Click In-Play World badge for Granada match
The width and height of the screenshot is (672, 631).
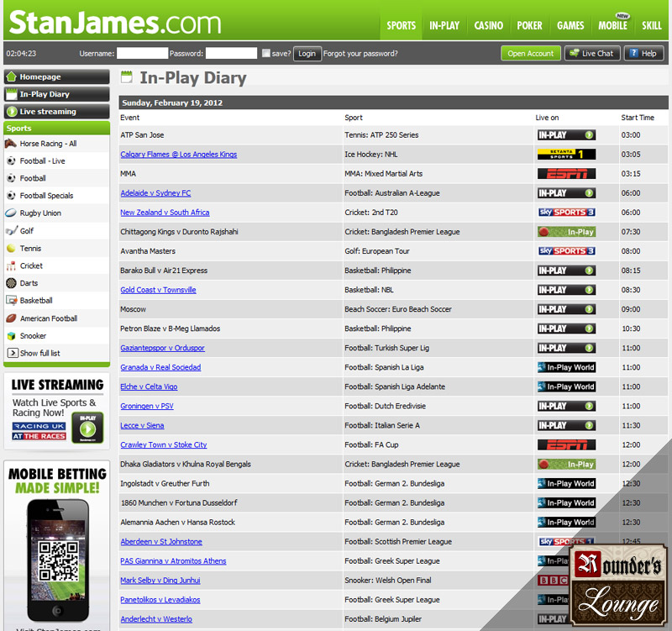point(566,367)
